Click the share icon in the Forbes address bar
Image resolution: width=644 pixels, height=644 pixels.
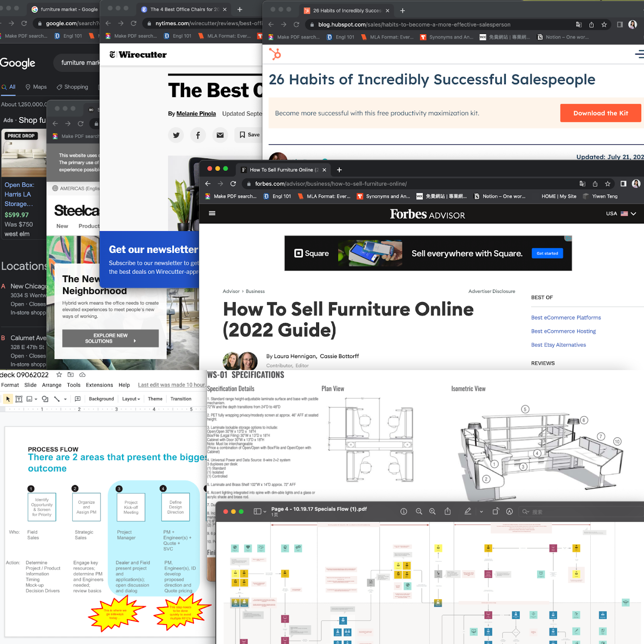[x=595, y=184]
